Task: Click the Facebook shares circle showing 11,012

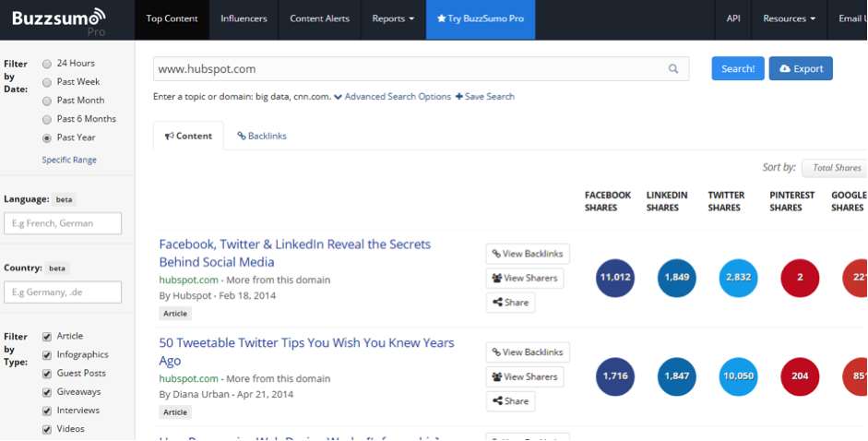Action: pos(614,277)
